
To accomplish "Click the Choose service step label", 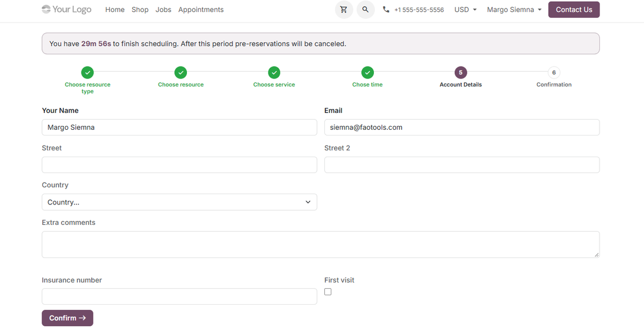I will pos(274,84).
